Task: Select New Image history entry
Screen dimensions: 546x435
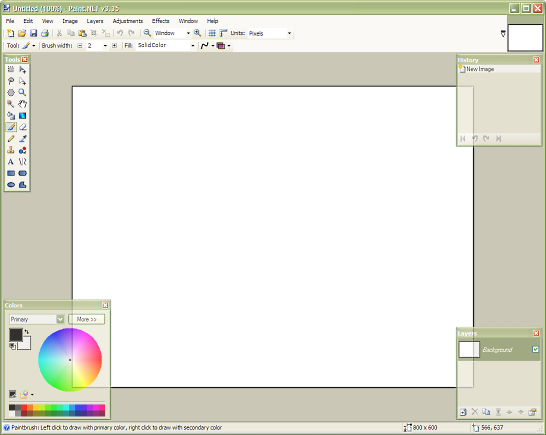Action: pos(499,69)
